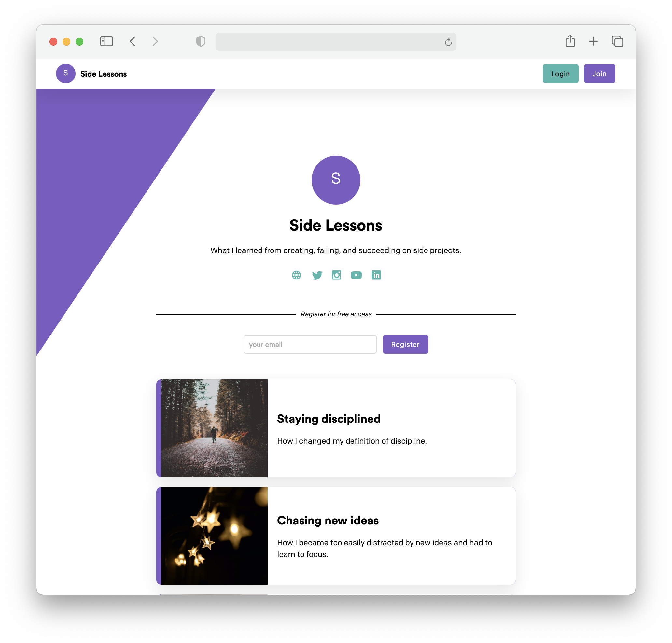Toggle the browser sidebar icon

pyautogui.click(x=106, y=41)
